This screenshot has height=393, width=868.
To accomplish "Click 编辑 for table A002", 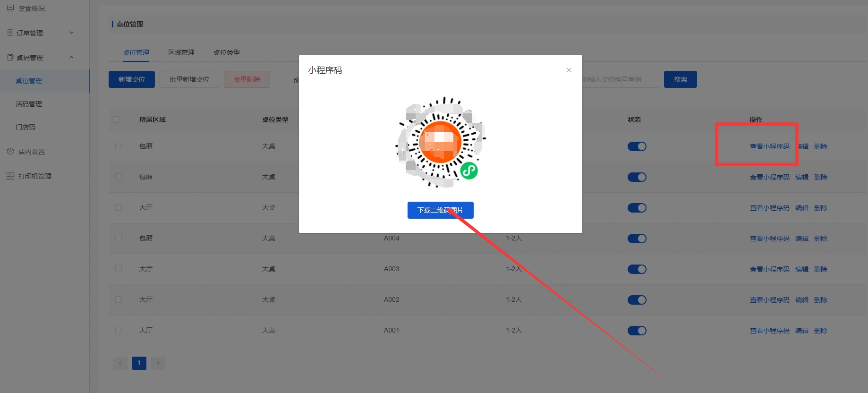I will pyautogui.click(x=802, y=300).
